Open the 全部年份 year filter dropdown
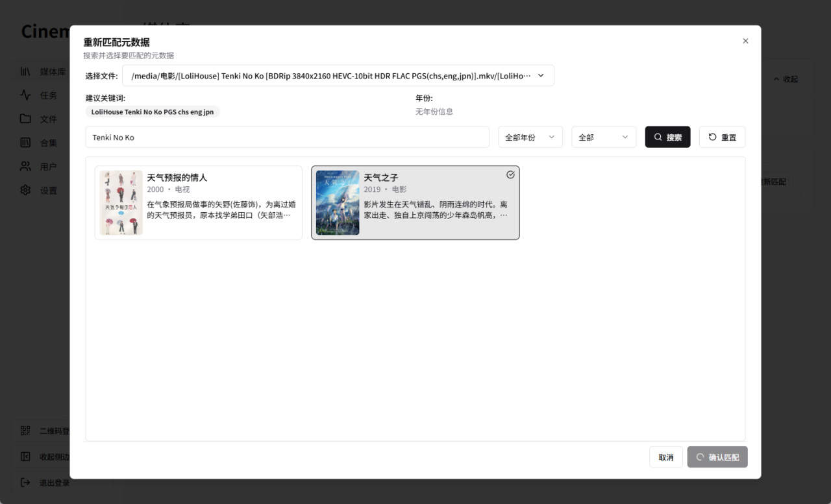This screenshot has width=831, height=504. click(530, 137)
